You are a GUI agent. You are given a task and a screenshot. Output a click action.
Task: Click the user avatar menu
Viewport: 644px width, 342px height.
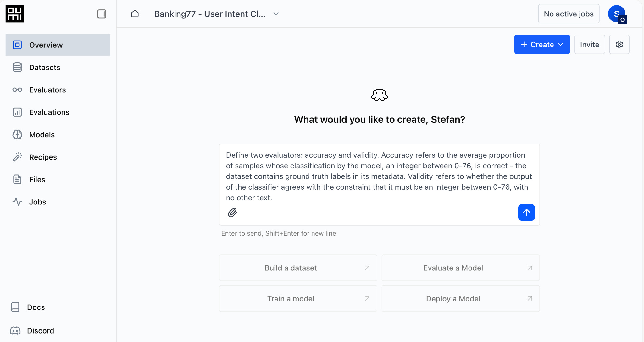pyautogui.click(x=617, y=14)
